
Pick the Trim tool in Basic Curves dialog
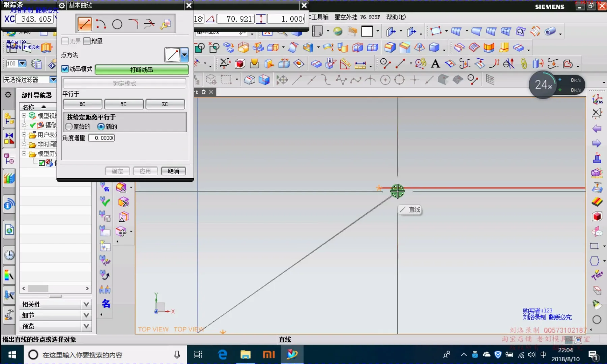[149, 24]
